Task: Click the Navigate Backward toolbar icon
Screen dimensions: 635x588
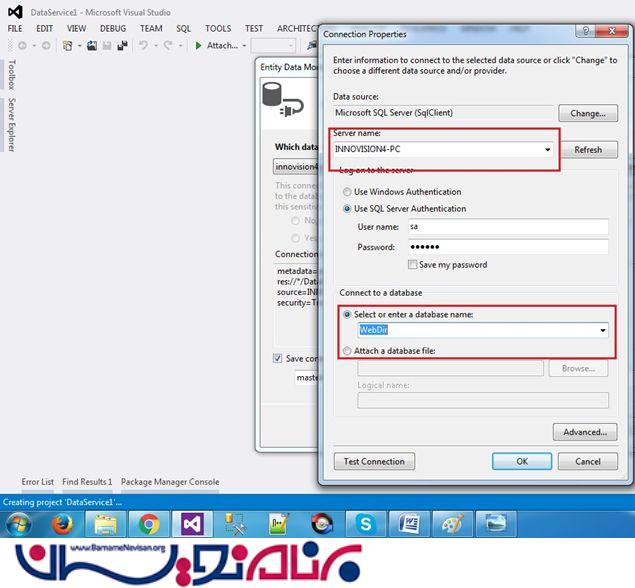Action: click(x=22, y=46)
